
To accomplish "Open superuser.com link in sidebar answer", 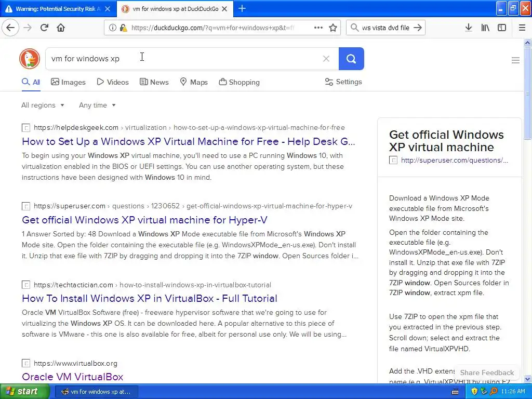I will coord(454,160).
